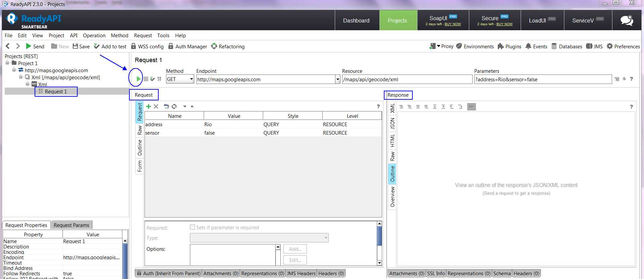Click Save in the main toolbar
644x279 pixels.
[x=81, y=46]
